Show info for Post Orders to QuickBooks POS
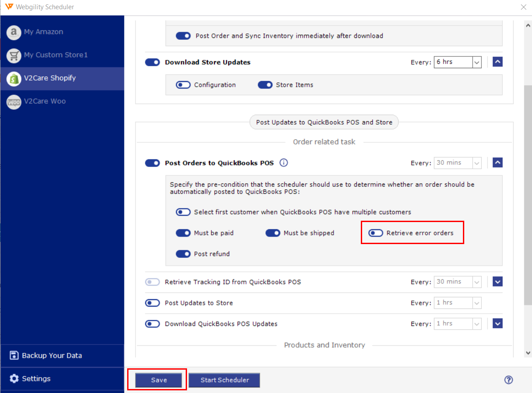This screenshot has width=532, height=393. tap(284, 163)
